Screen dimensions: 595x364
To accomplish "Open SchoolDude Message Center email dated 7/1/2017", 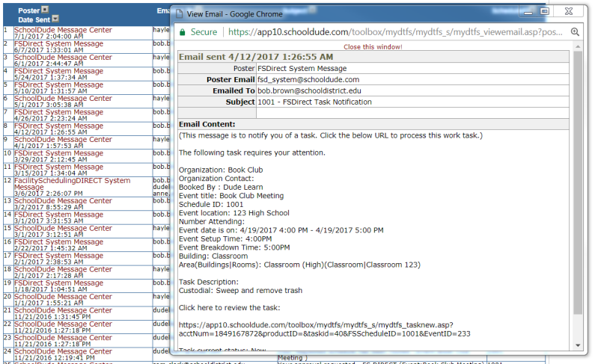I will click(x=63, y=30).
